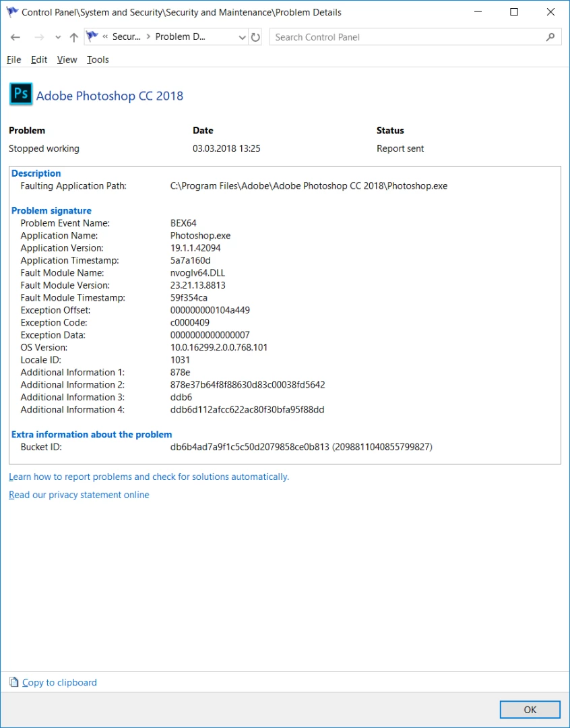Select the Faulting Application Path value Photoshop.exe
This screenshot has width=570, height=728.
coord(309,186)
